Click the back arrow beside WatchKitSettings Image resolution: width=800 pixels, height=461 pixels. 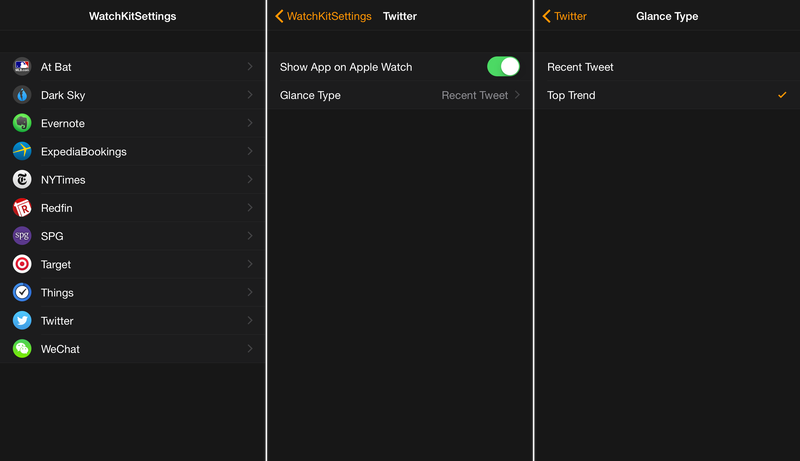tap(279, 16)
